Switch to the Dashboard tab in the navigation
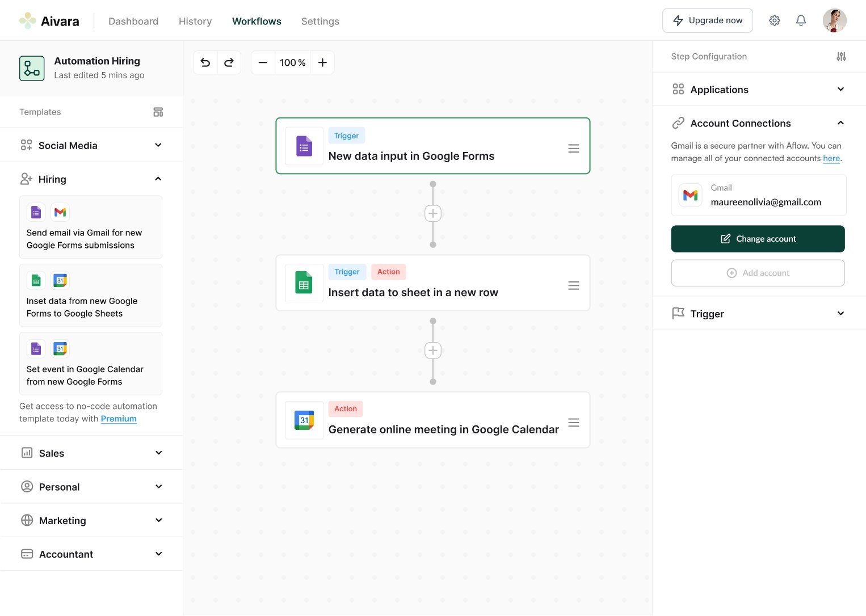This screenshot has height=616, width=866. point(133,21)
